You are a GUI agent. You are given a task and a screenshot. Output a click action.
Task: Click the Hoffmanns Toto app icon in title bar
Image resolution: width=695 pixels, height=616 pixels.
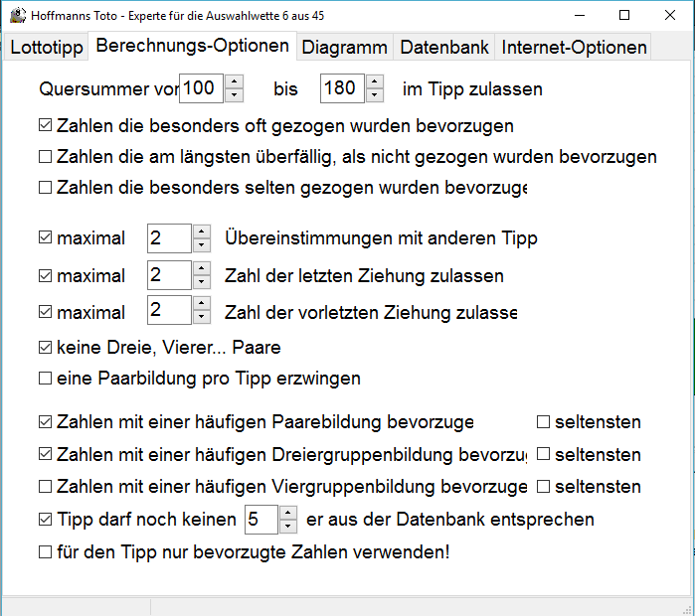point(16,15)
